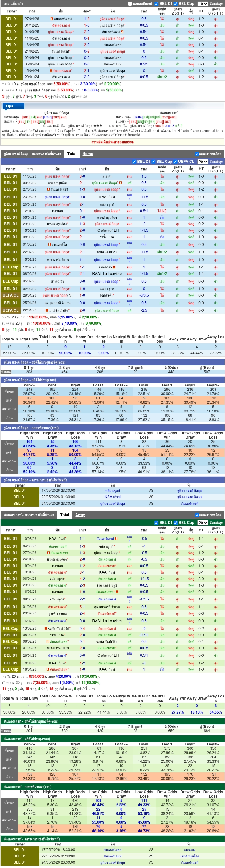Click red card icon beside บาเยิร์น มิวนิค

tap(47, 310)
